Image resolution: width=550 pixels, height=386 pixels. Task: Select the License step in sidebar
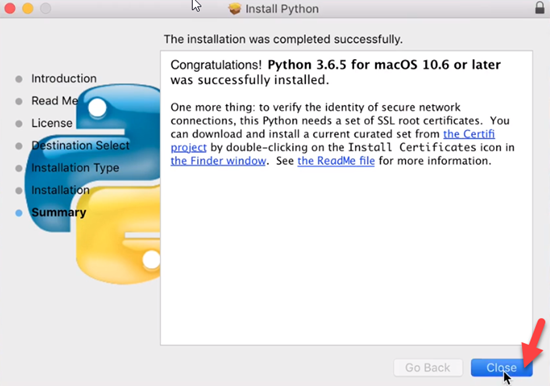coord(52,123)
